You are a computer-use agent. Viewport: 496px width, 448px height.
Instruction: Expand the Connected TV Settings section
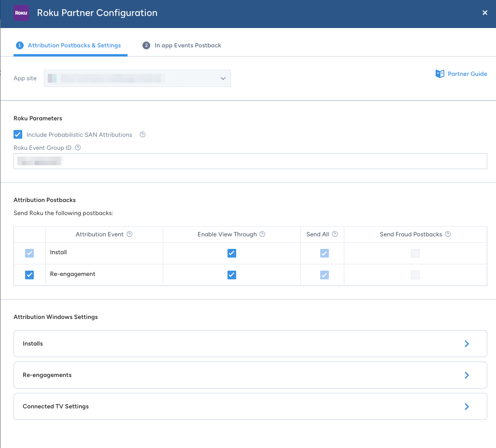[x=250, y=406]
